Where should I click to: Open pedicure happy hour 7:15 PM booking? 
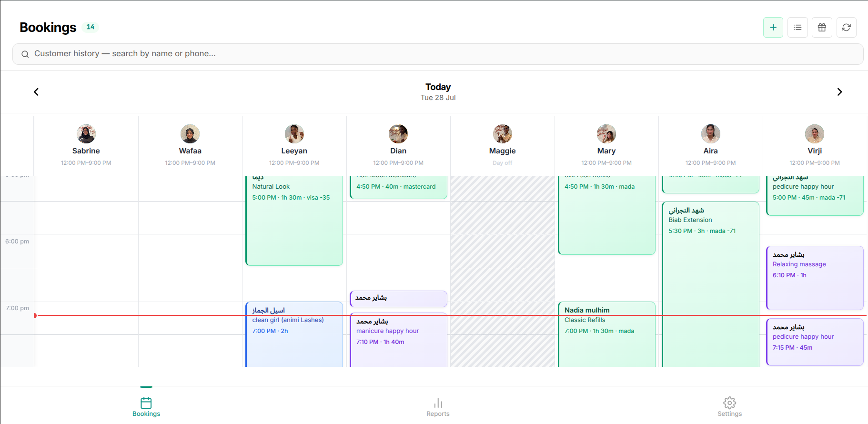point(815,342)
